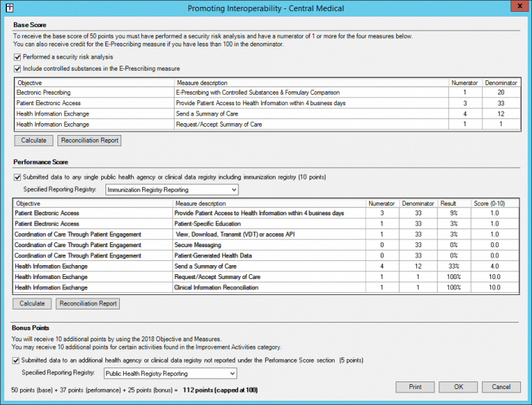Click Calculate button under Performance Score
This screenshot has height=405, width=532.
pyautogui.click(x=33, y=304)
